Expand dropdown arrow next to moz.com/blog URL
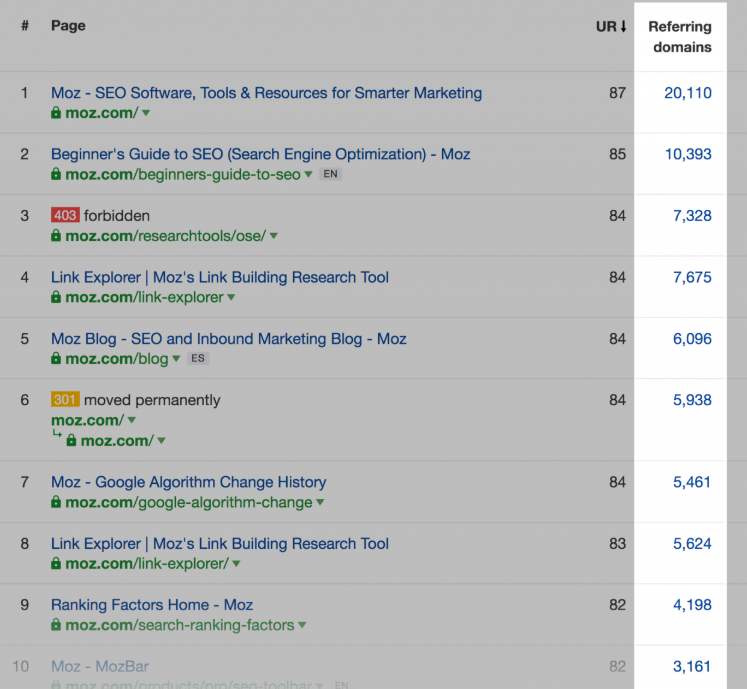747x689 pixels. click(x=176, y=358)
